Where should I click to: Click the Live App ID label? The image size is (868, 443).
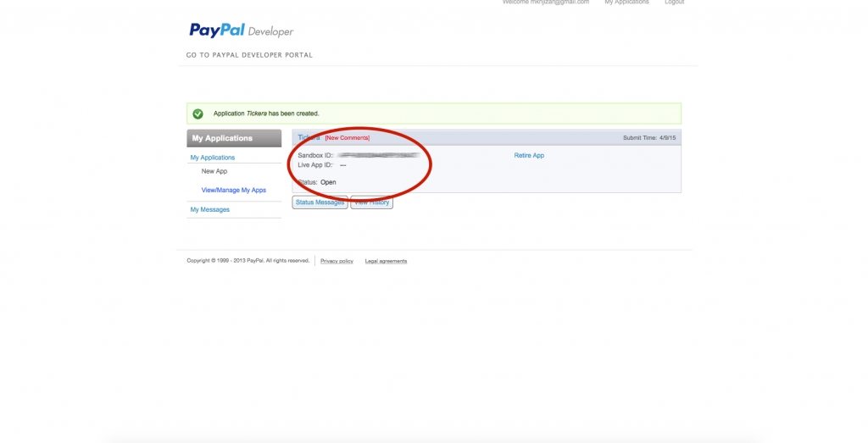(x=315, y=165)
